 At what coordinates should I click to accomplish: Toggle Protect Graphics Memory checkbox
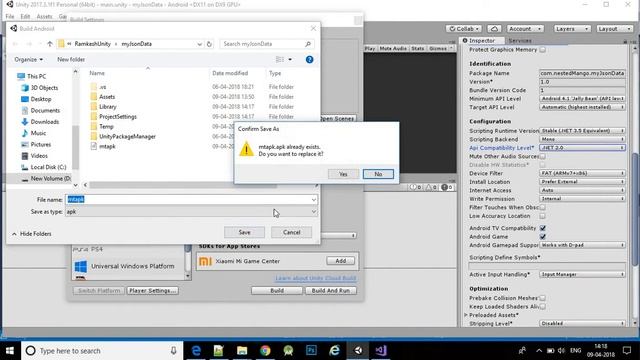[542, 49]
